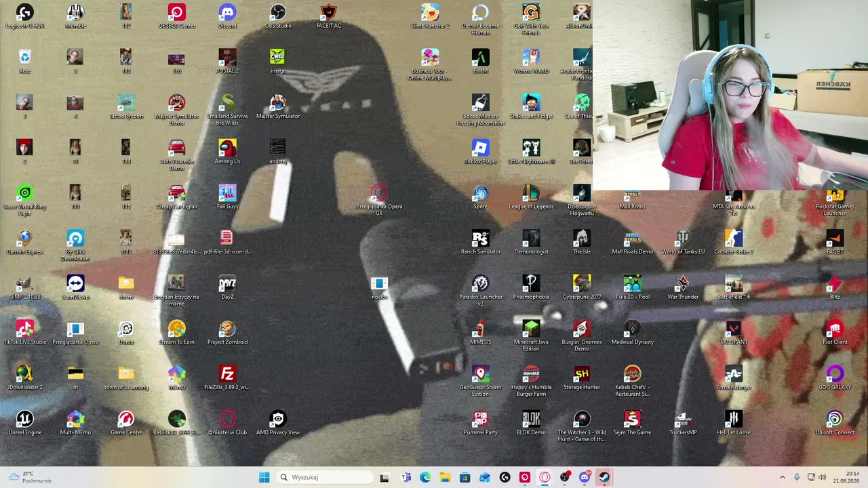Select the Pummel Party desktop icon
This screenshot has height=488, width=868.
[x=481, y=424]
